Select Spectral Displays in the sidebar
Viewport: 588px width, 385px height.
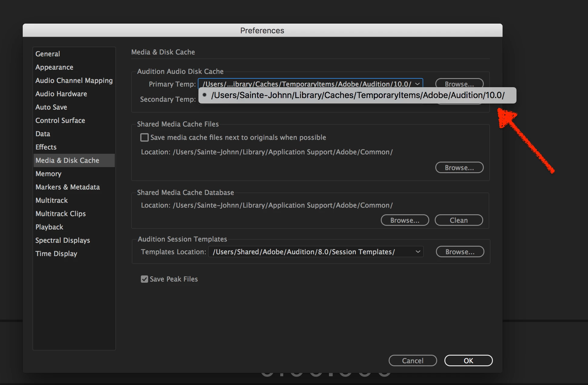[63, 240]
